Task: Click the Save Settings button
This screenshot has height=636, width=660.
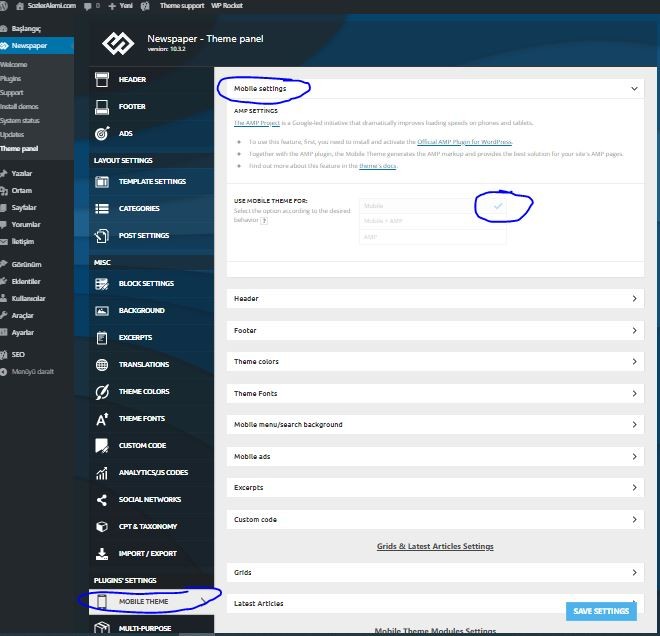Action: (x=601, y=612)
